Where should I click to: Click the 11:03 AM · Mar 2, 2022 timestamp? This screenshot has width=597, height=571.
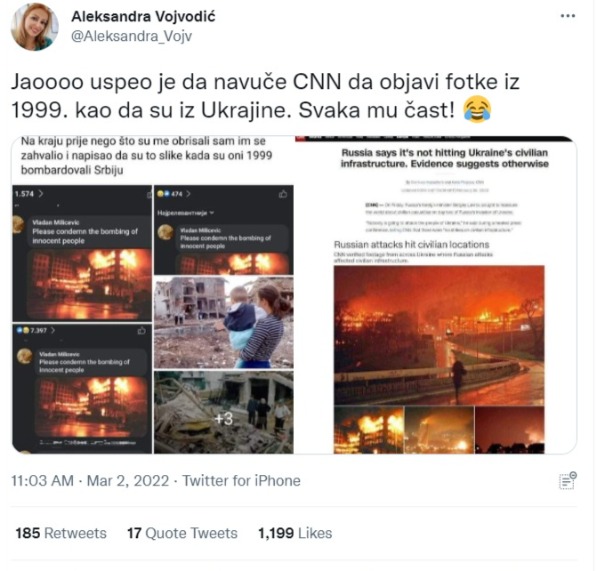[90, 480]
